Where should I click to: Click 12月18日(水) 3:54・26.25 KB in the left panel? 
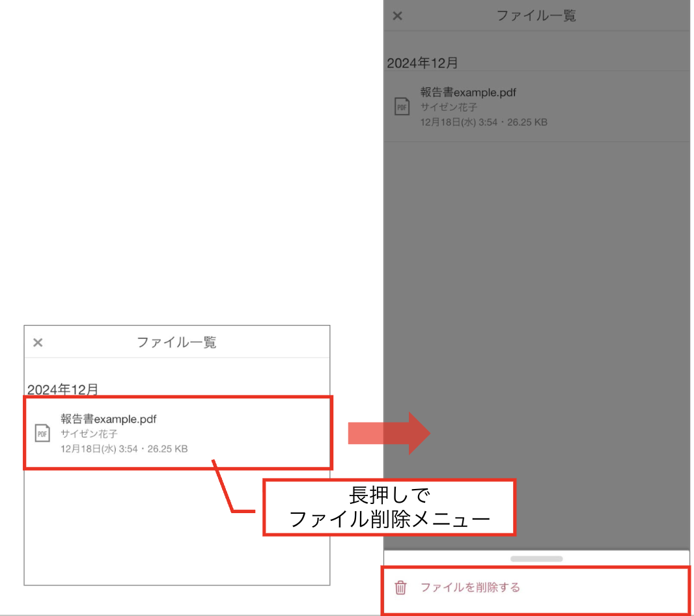pyautogui.click(x=124, y=449)
